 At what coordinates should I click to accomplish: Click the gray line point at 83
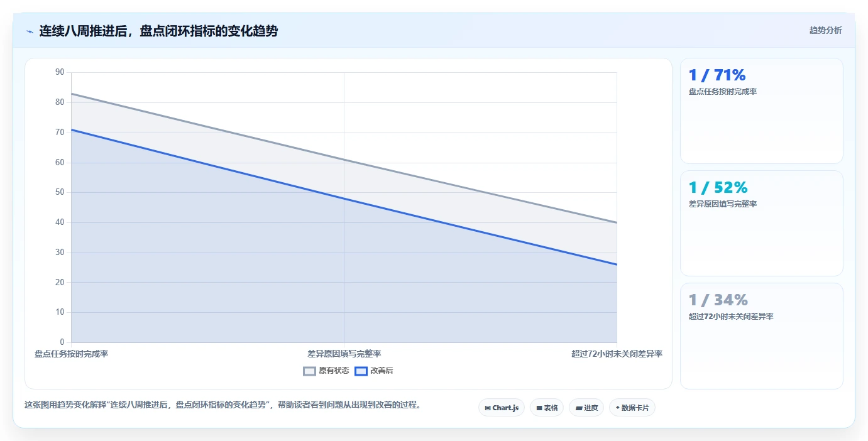(x=72, y=94)
